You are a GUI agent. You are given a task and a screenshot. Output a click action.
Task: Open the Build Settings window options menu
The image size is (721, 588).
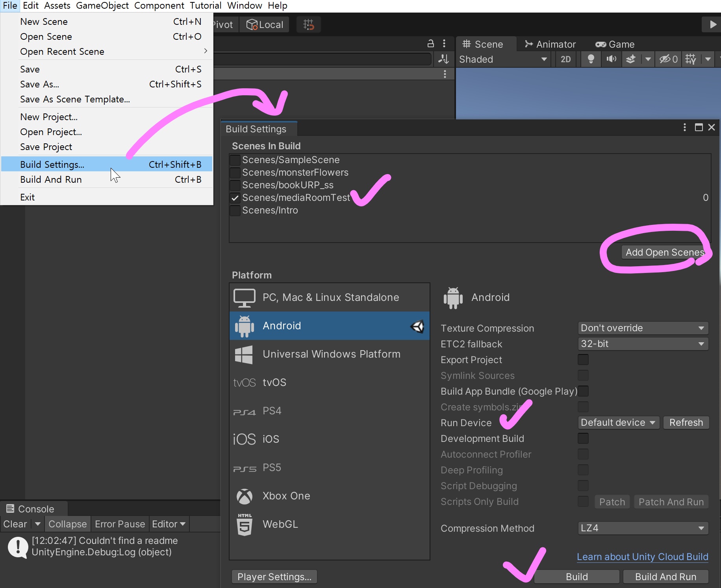[685, 127]
